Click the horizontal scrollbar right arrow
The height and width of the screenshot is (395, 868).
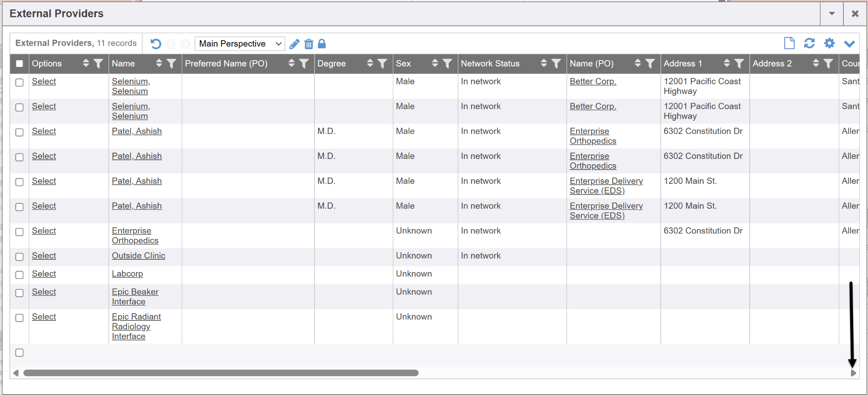[x=853, y=373]
